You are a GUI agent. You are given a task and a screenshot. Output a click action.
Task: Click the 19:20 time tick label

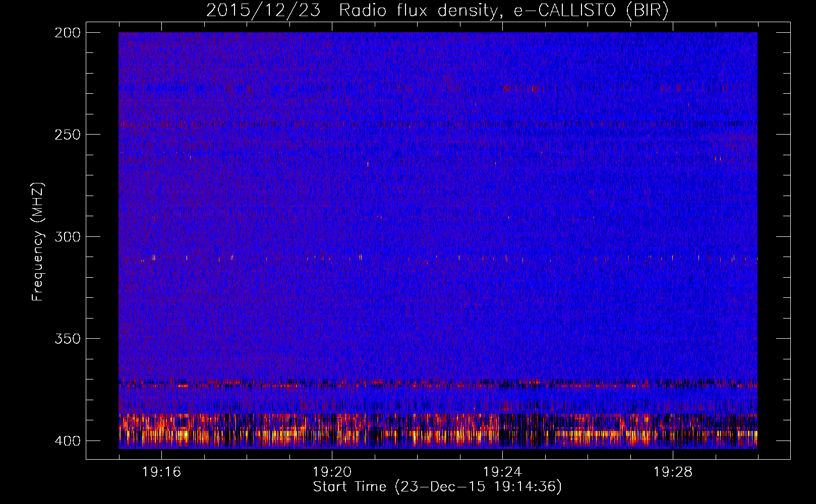332,472
